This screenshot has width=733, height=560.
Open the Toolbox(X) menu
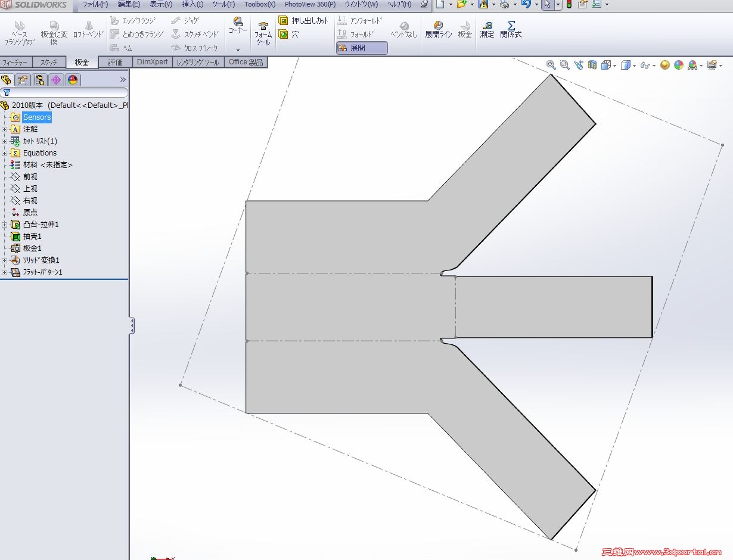point(260,4)
